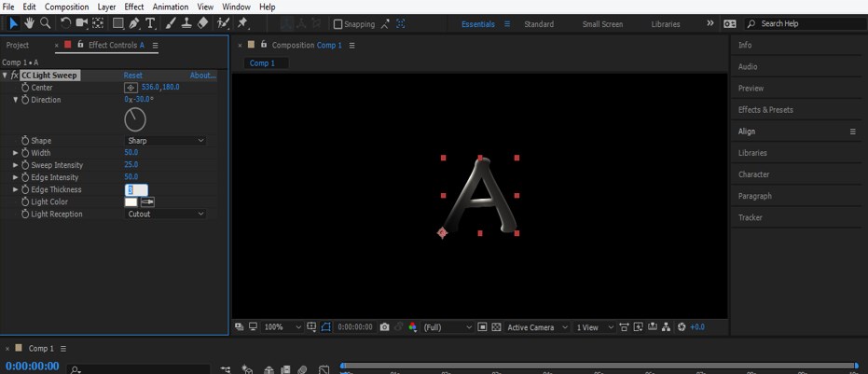Click the Light Color eyedropper
Image resolution: width=868 pixels, height=374 pixels.
147,202
